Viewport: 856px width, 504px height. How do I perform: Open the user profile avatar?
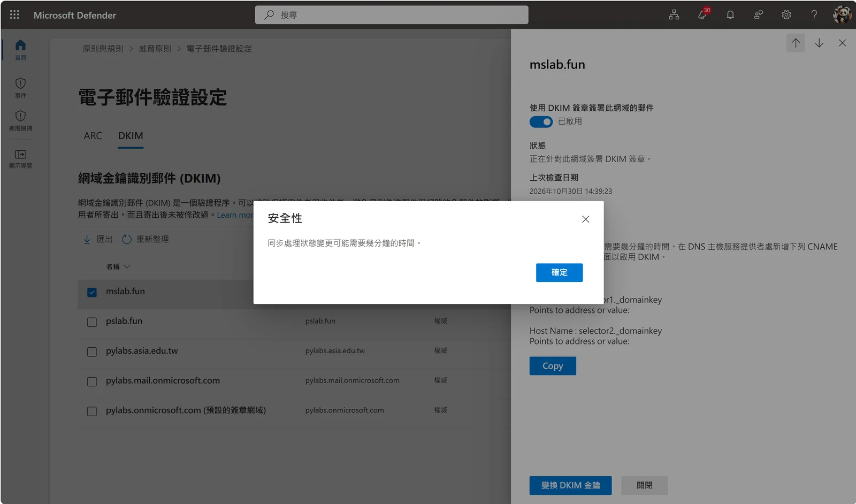842,15
